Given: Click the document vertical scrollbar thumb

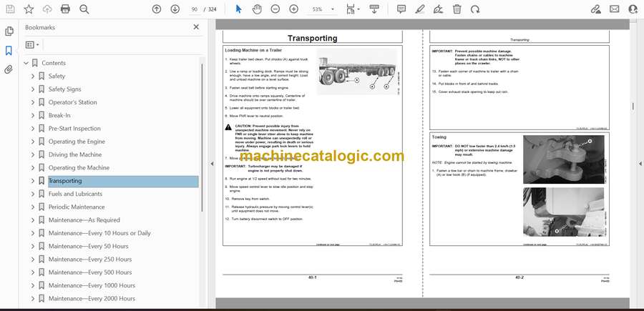Looking at the screenshot, I should point(633,107).
